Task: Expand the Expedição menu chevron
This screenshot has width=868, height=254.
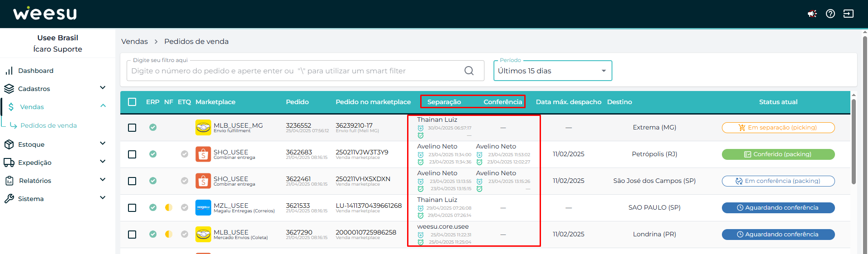Action: pos(103,162)
